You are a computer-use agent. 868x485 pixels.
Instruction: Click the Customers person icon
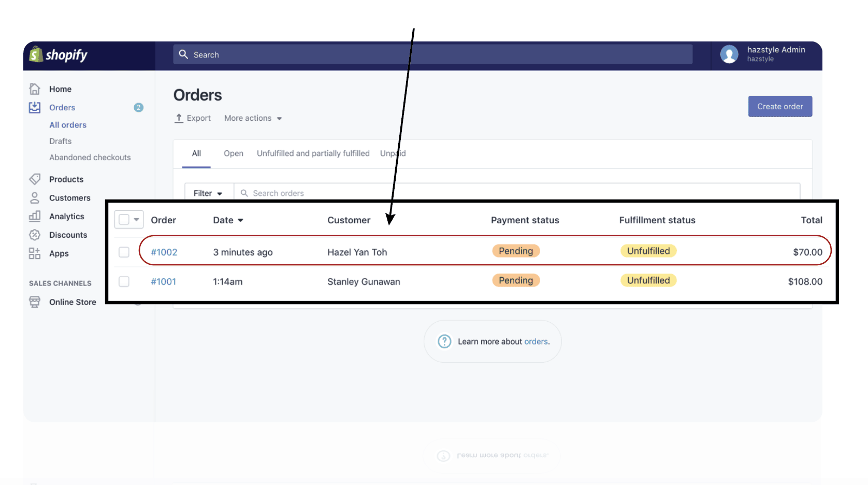pyautogui.click(x=35, y=198)
